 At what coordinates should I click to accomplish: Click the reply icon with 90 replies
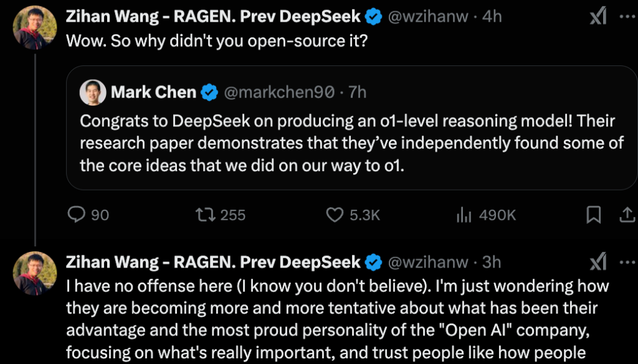pos(76,215)
